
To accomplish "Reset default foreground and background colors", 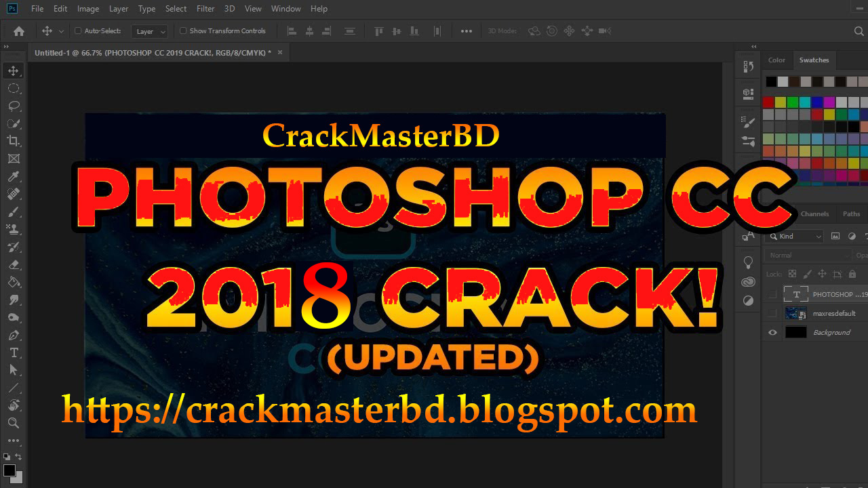I will pos(6,457).
